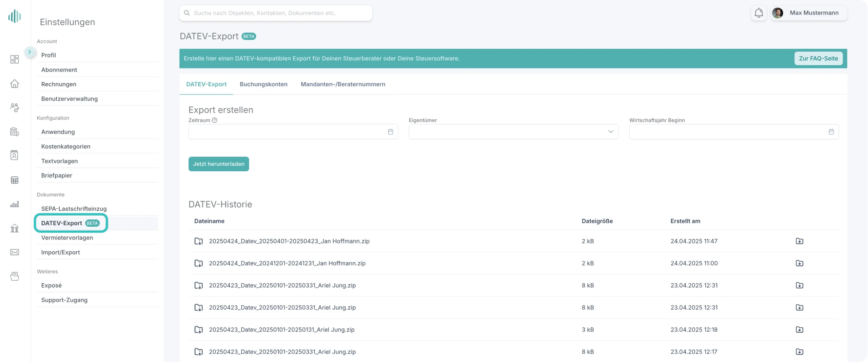Screen dimensions: 868x362
Task: Click the Dateiname column header
Action: click(x=209, y=221)
